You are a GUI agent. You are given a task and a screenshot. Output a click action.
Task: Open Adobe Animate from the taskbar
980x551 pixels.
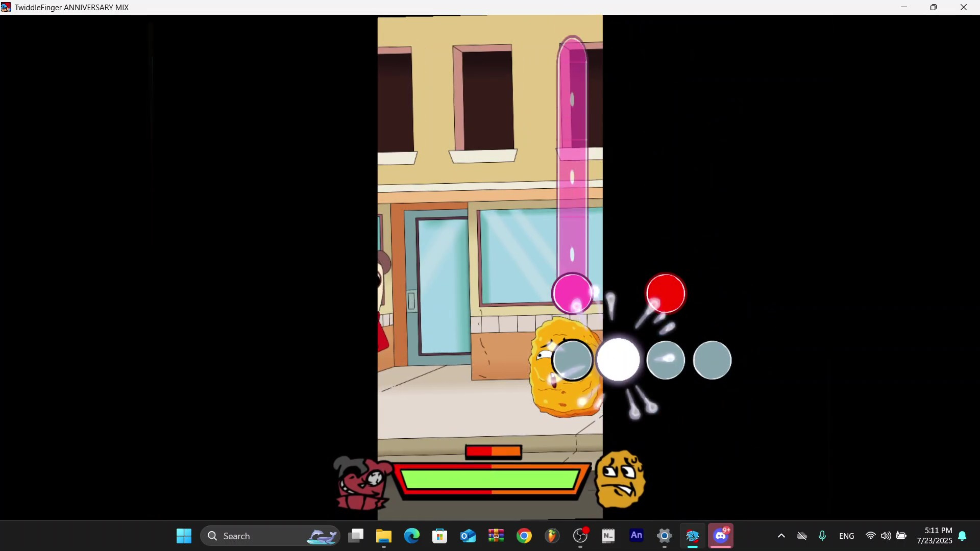pyautogui.click(x=636, y=536)
